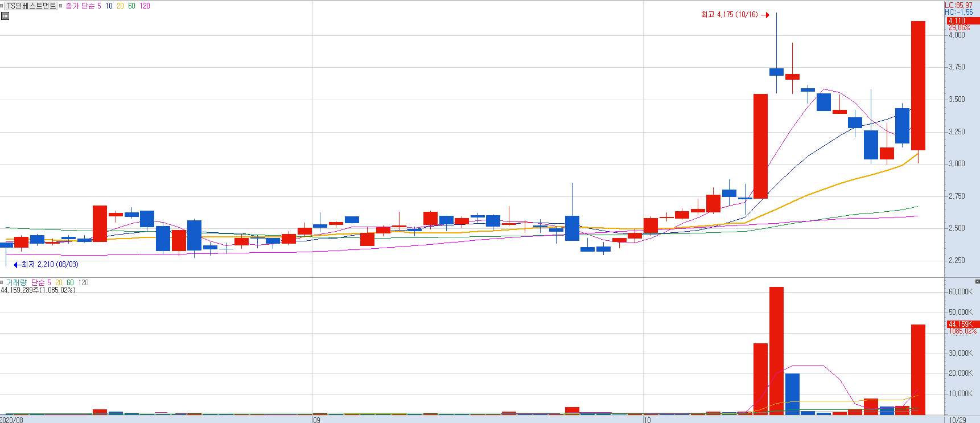The width and height of the screenshot is (980, 423).
Task: Click the 44,159,289주 volume value text
Action: pyautogui.click(x=38, y=290)
